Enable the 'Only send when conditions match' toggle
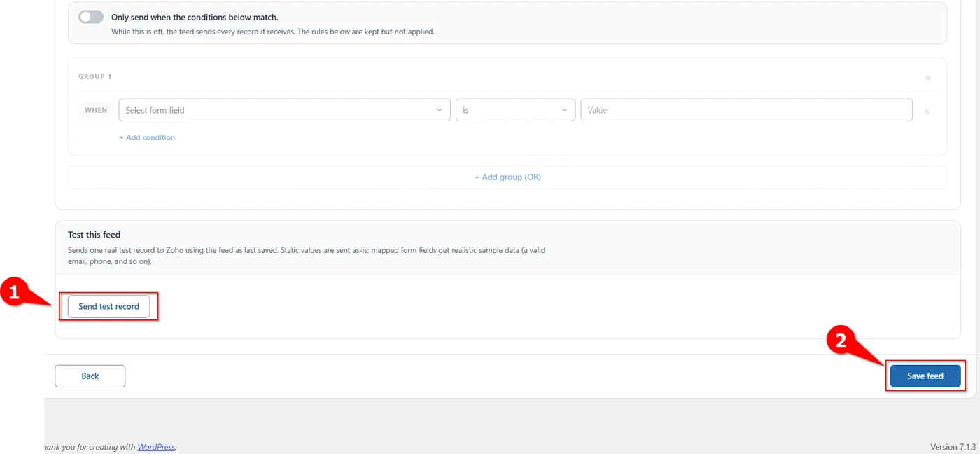 click(x=91, y=17)
